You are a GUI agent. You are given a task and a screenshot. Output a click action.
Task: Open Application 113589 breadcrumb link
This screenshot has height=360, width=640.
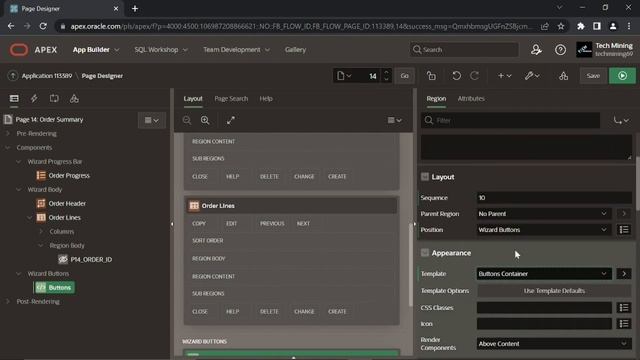(47, 76)
